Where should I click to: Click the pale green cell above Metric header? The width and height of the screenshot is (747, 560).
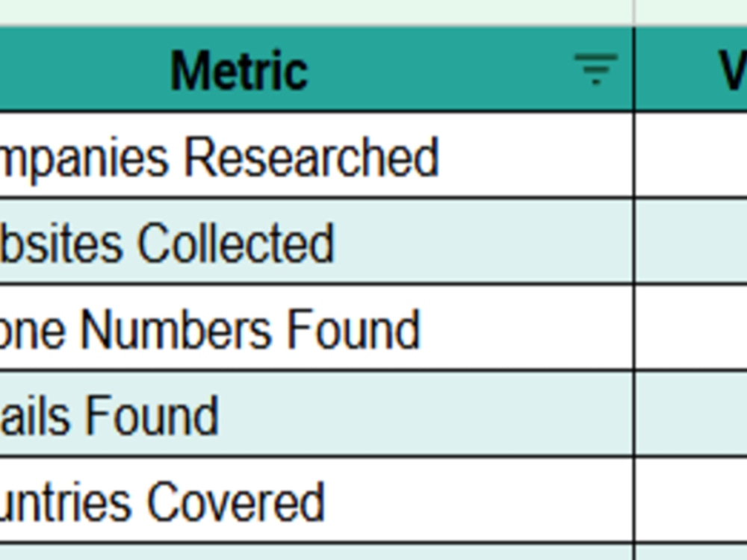pos(316,13)
